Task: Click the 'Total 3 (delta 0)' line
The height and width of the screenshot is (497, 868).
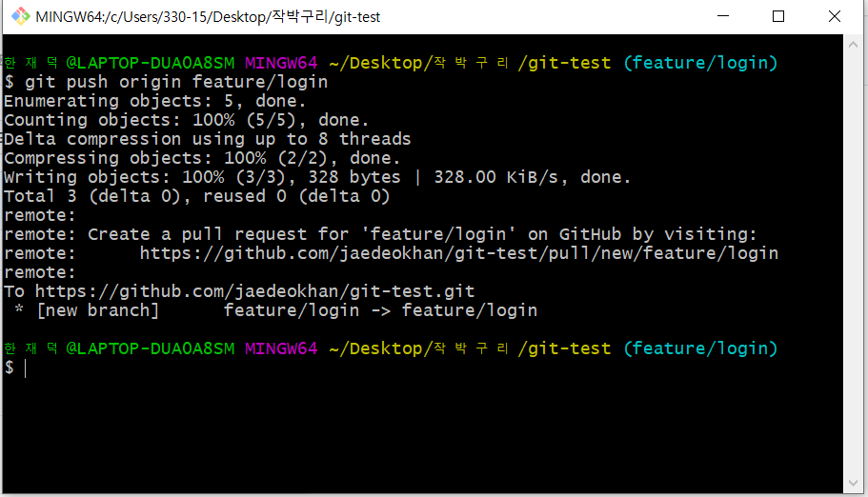Action: coord(197,196)
